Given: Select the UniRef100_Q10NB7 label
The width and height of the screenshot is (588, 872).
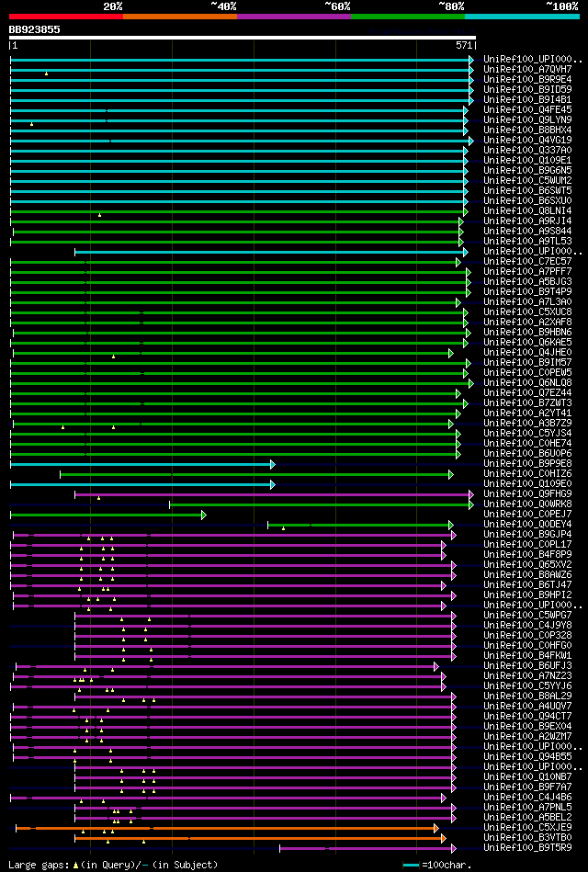Looking at the screenshot, I should point(528,777).
